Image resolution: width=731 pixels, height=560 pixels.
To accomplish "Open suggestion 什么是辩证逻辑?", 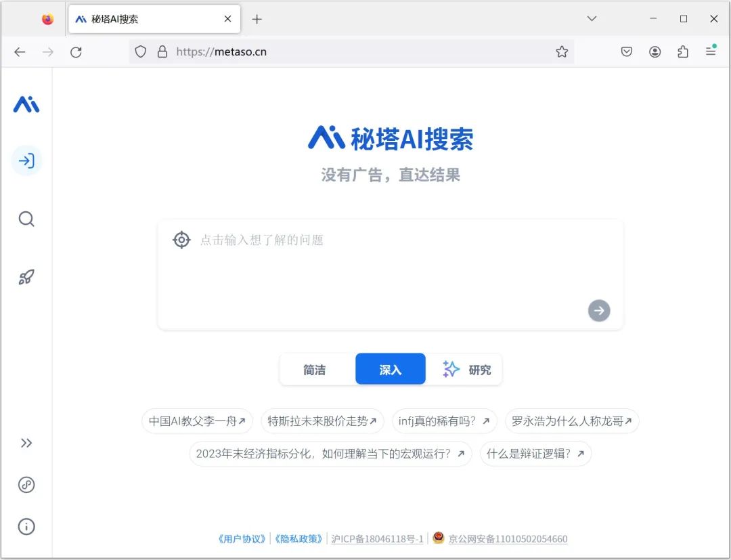I will click(x=535, y=454).
